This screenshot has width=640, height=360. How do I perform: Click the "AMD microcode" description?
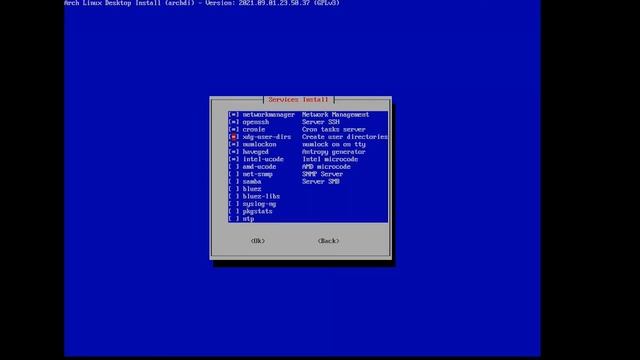point(326,167)
